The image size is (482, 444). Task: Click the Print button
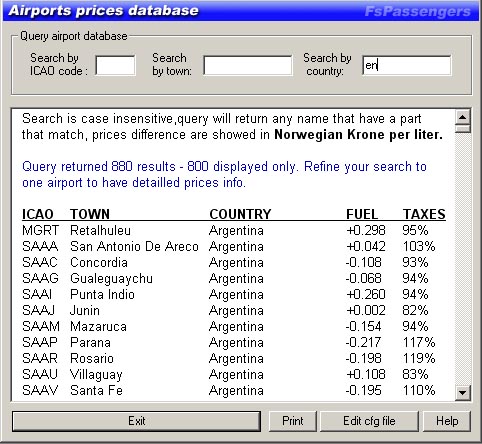[293, 421]
